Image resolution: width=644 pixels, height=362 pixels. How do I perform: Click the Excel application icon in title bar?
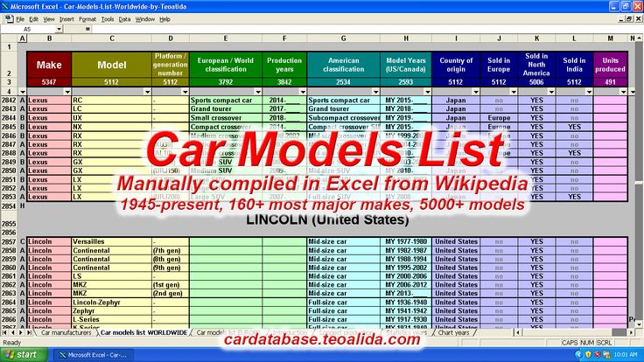pyautogui.click(x=5, y=6)
